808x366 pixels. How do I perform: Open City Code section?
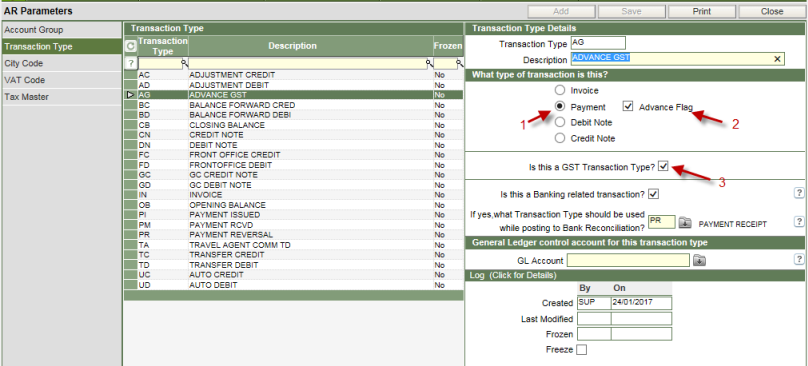[x=62, y=63]
